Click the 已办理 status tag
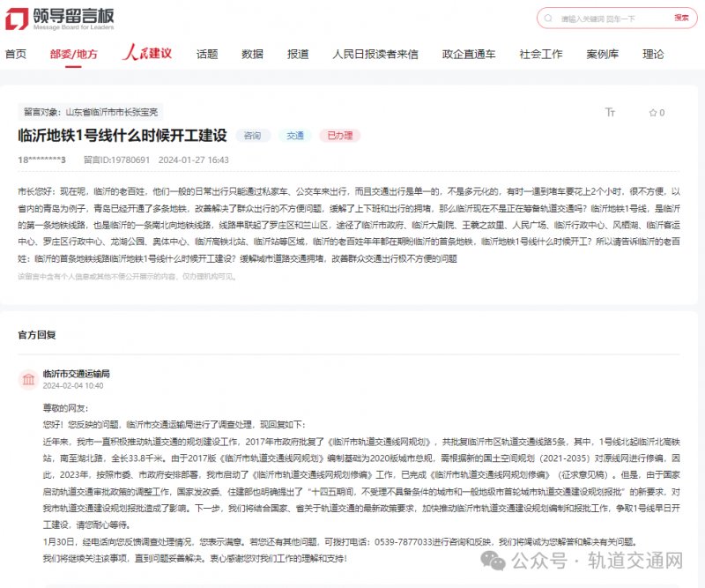Image resolution: width=705 pixels, height=588 pixels. 339,136
